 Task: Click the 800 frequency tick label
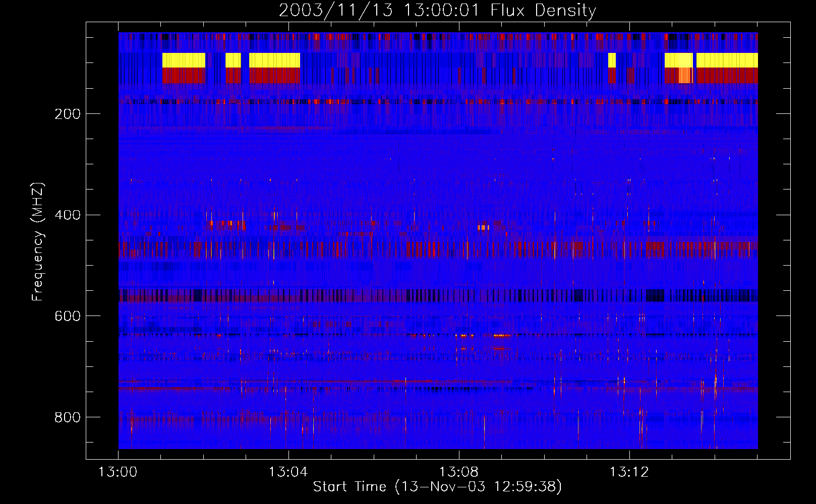[68, 417]
